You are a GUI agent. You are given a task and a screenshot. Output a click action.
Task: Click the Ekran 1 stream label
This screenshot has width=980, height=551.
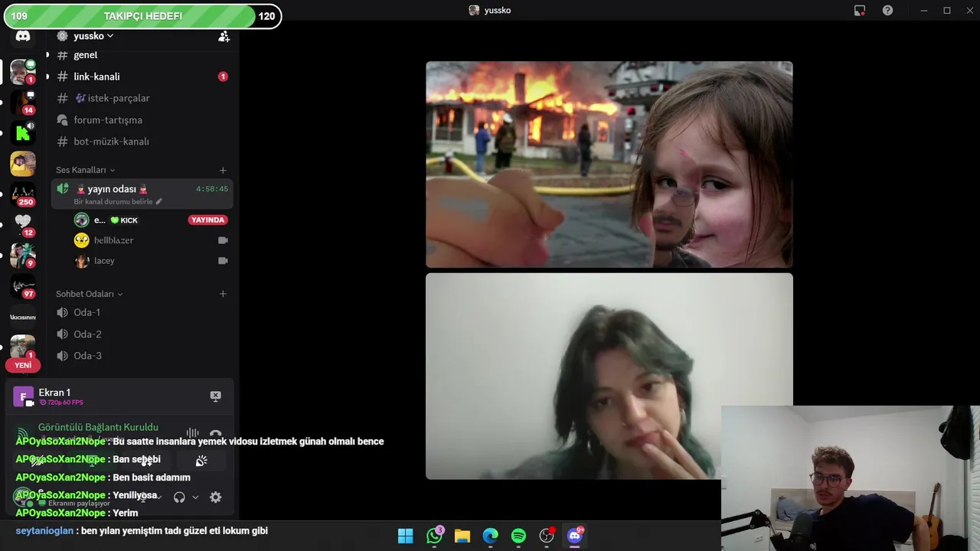(54, 393)
